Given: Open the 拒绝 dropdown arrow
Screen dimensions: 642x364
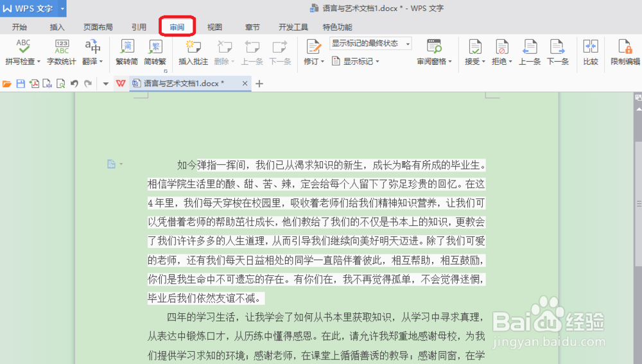Looking at the screenshot, I should pos(510,62).
